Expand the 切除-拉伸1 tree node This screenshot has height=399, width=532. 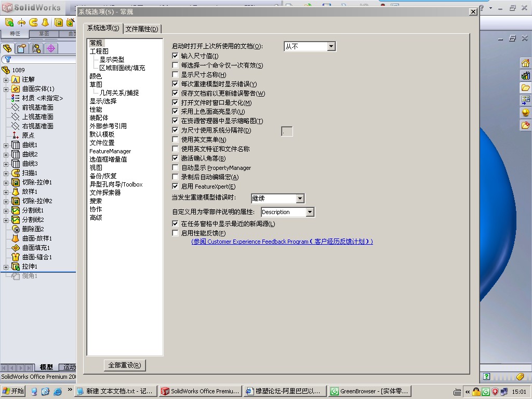coord(6,183)
